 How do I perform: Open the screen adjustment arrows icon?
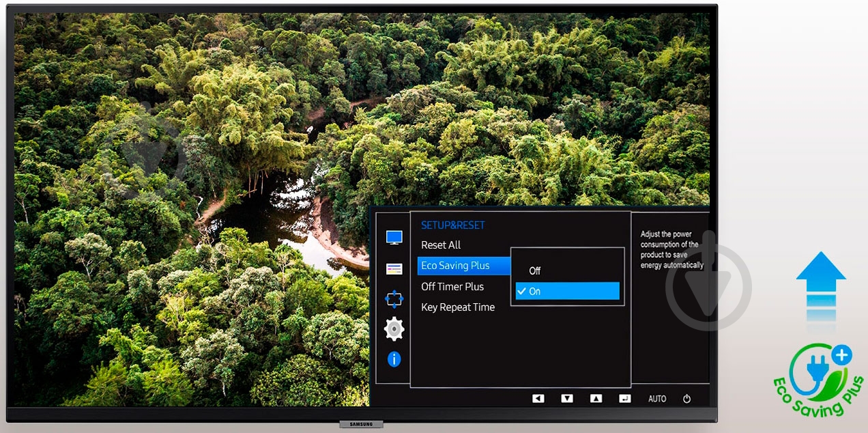coord(394,300)
